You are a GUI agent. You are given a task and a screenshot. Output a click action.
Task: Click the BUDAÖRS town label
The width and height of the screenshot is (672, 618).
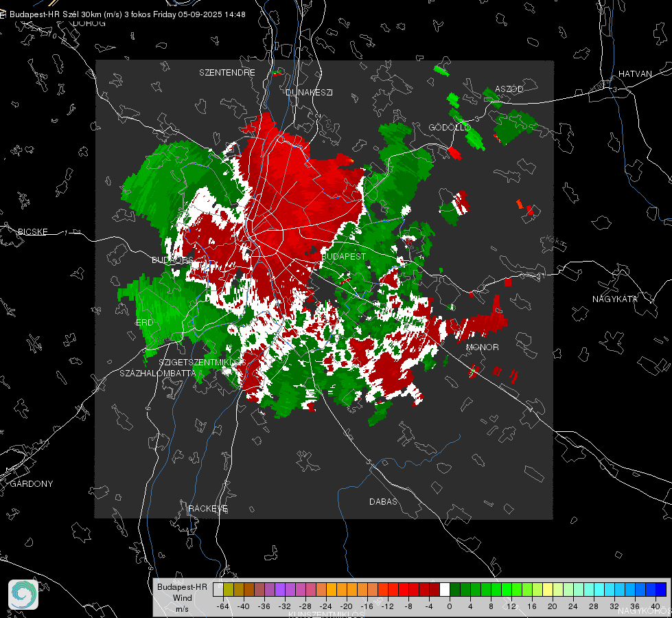point(172,260)
